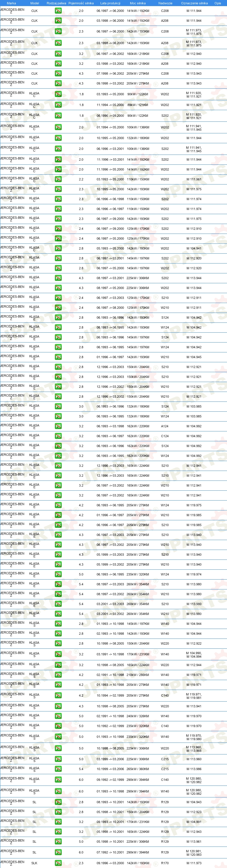Click fuel icon in SL M 104.991 row
Viewport: 227px width, 868px height.
point(58,822)
